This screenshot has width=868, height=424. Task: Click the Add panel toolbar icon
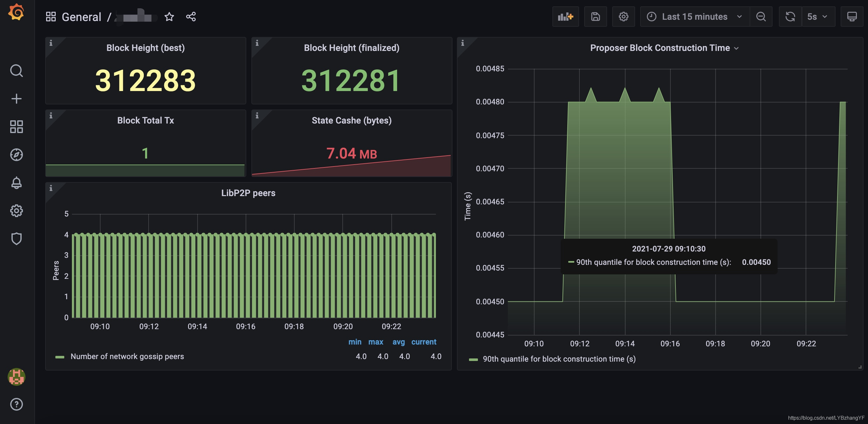(x=565, y=17)
